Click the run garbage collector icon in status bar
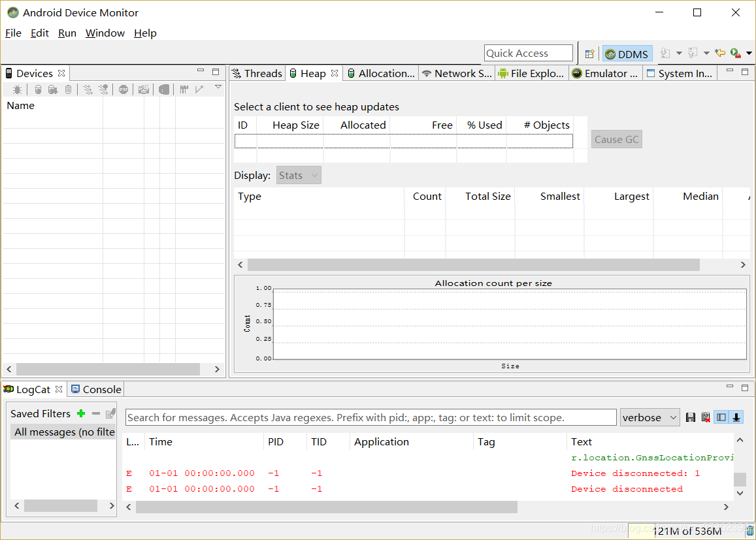Screen dimensions: 756x540 pos(749,531)
